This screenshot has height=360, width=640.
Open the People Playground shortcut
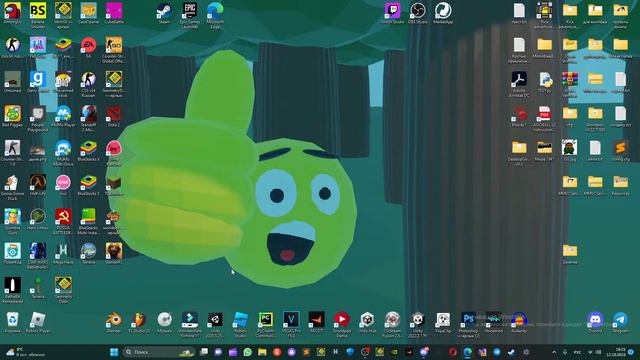[x=38, y=118]
